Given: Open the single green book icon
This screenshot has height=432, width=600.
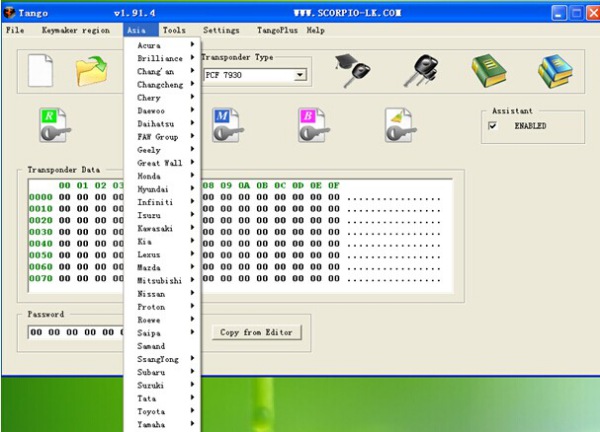Looking at the screenshot, I should 489,71.
